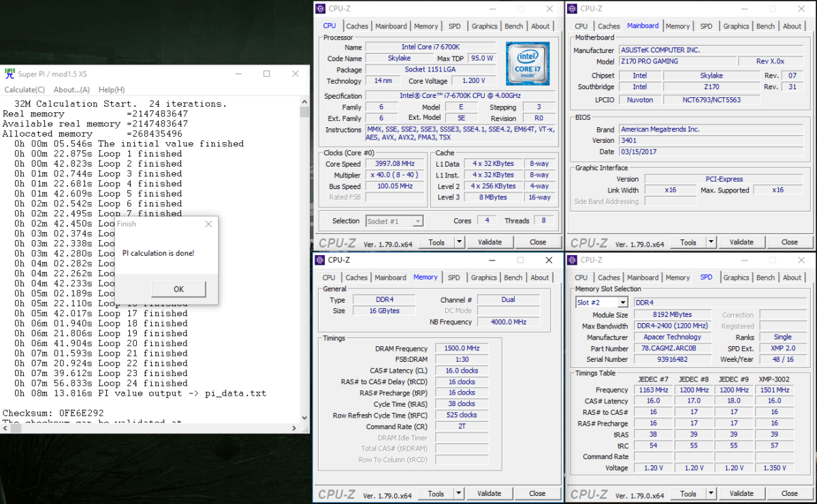Click Close button in the memory slot window
Screen dimensions: 817x504
(x=790, y=494)
